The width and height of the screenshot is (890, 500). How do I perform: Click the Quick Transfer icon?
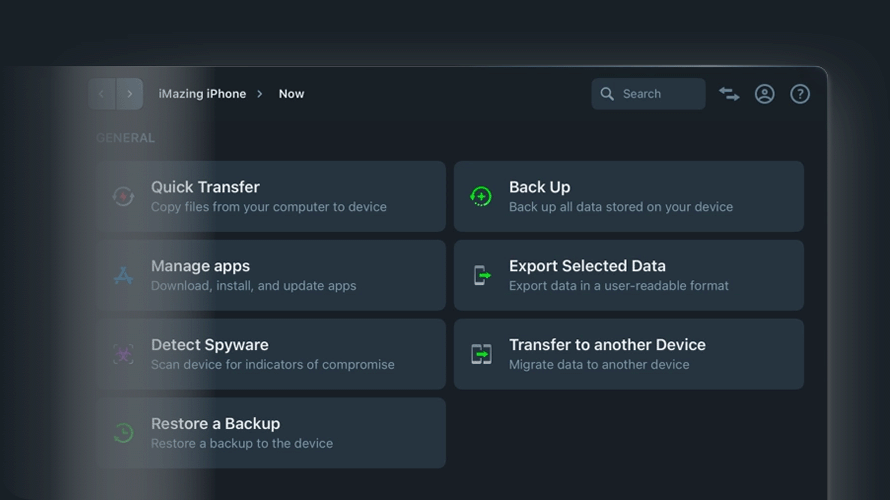123,196
